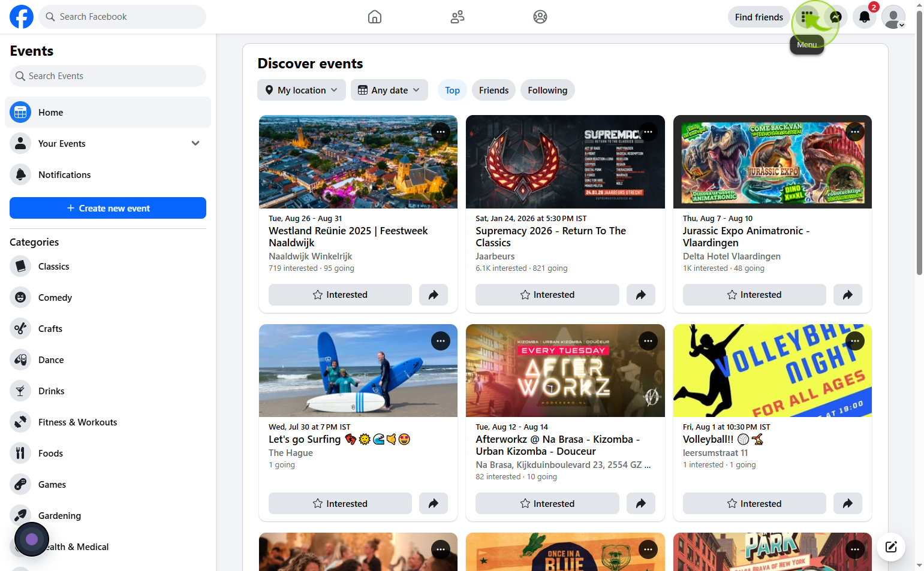924x571 pixels.
Task: Open more options on Supremacy 2026 card
Action: click(x=648, y=132)
